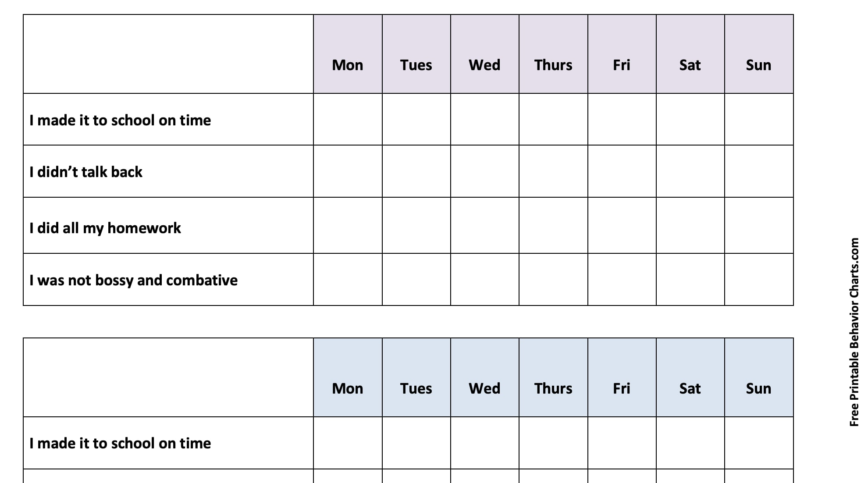Tick Tuesday box for top "school on time" row

(x=416, y=119)
